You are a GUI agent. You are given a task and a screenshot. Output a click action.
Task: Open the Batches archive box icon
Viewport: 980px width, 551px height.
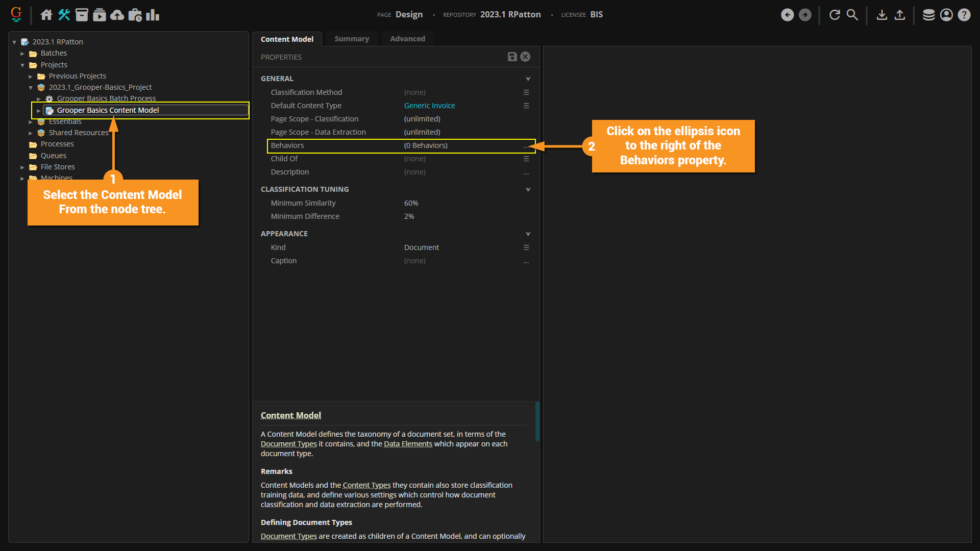click(x=82, y=15)
